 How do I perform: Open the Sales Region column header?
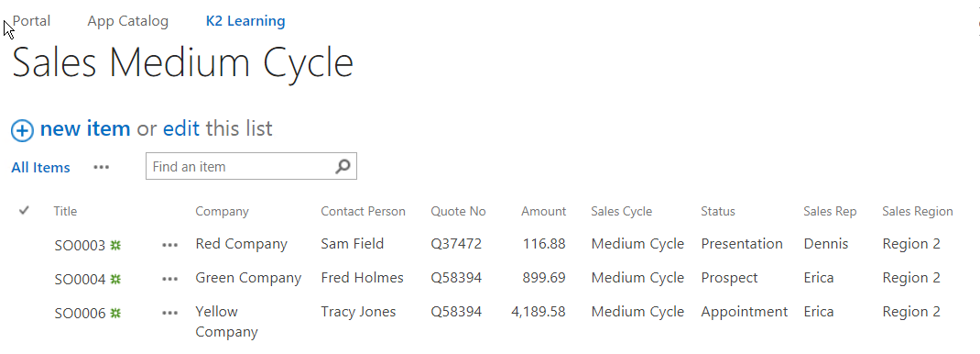click(918, 212)
